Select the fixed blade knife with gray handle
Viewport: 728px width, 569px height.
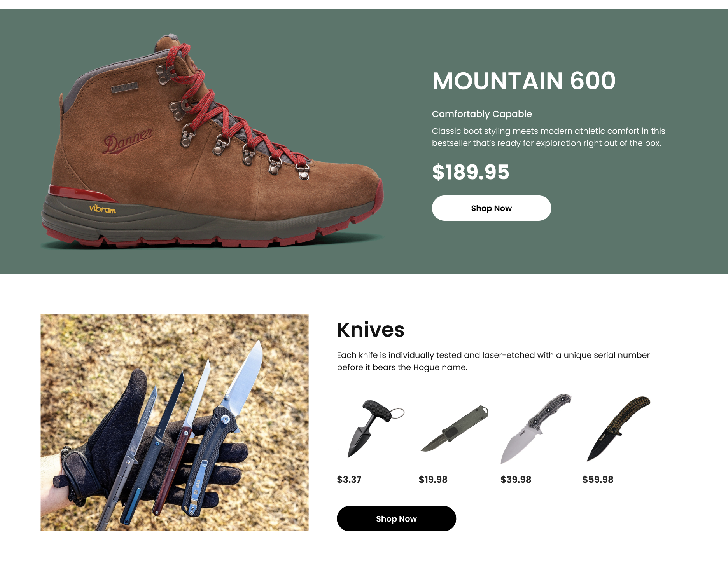pos(536,429)
